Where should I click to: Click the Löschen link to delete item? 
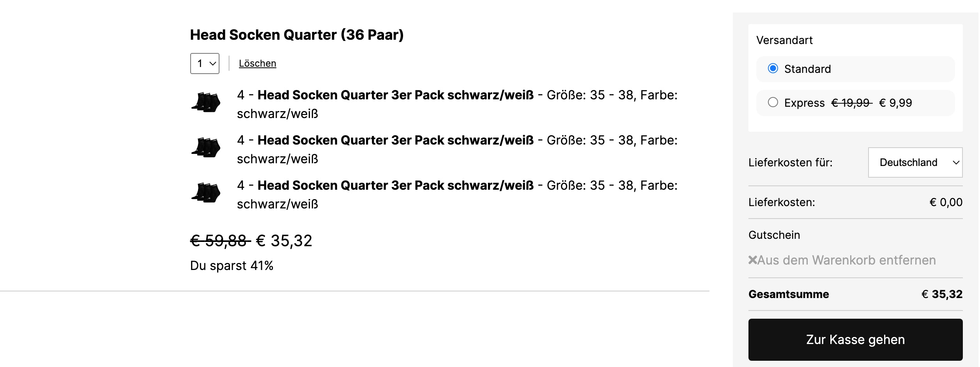click(257, 64)
